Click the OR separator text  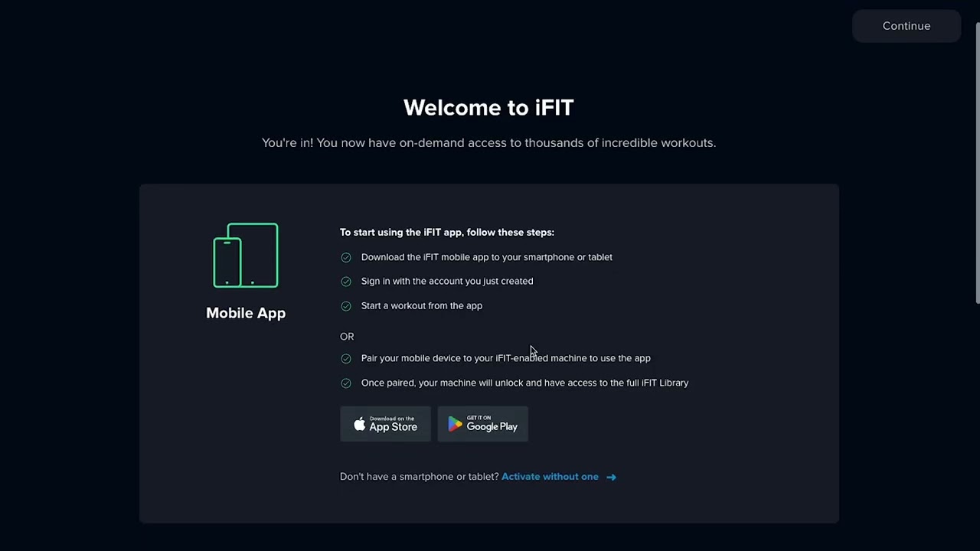click(x=347, y=337)
